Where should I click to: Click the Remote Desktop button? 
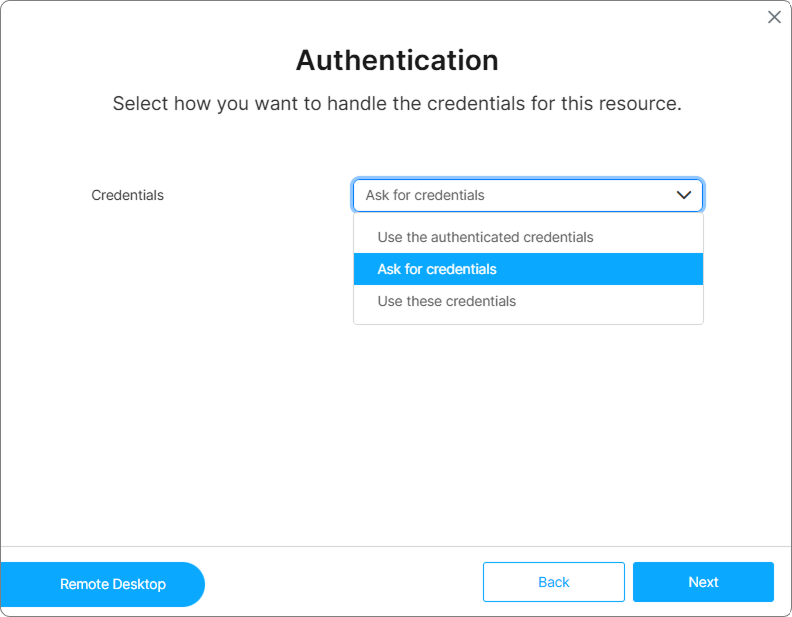[103, 584]
